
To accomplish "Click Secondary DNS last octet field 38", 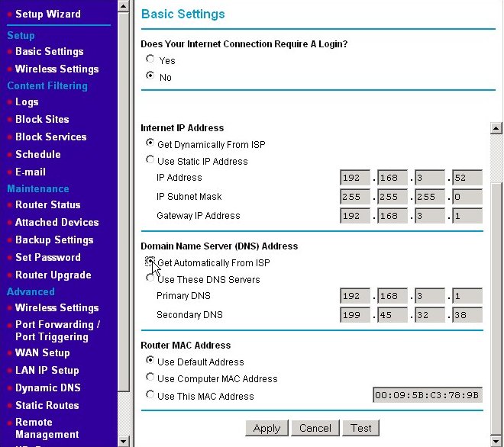I will pos(467,315).
